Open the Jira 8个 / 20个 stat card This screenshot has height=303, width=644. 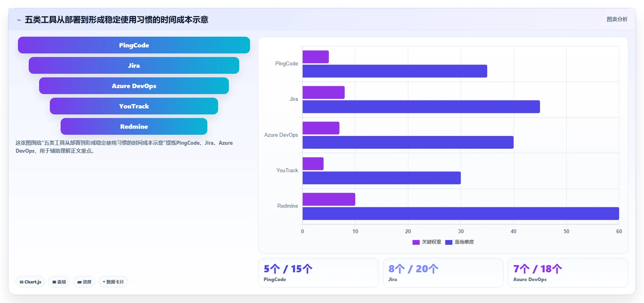tap(443, 273)
